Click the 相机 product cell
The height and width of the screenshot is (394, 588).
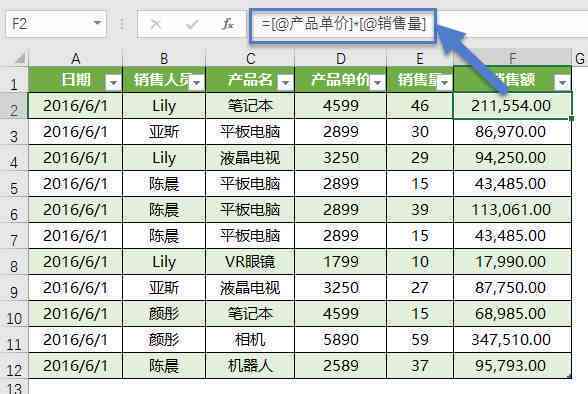click(250, 340)
